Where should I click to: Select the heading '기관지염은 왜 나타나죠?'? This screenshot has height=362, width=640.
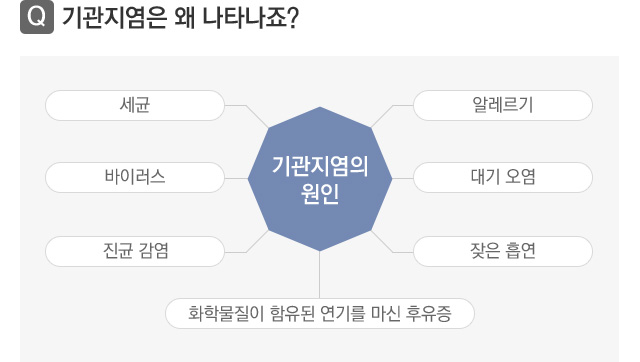click(x=180, y=18)
